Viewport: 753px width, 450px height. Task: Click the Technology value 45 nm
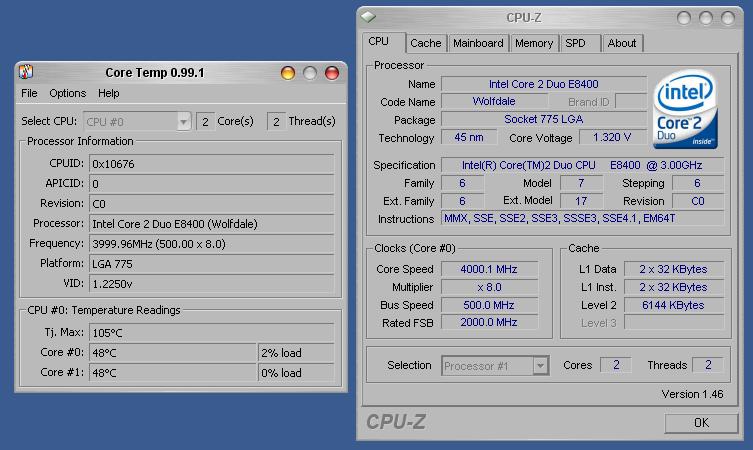469,137
